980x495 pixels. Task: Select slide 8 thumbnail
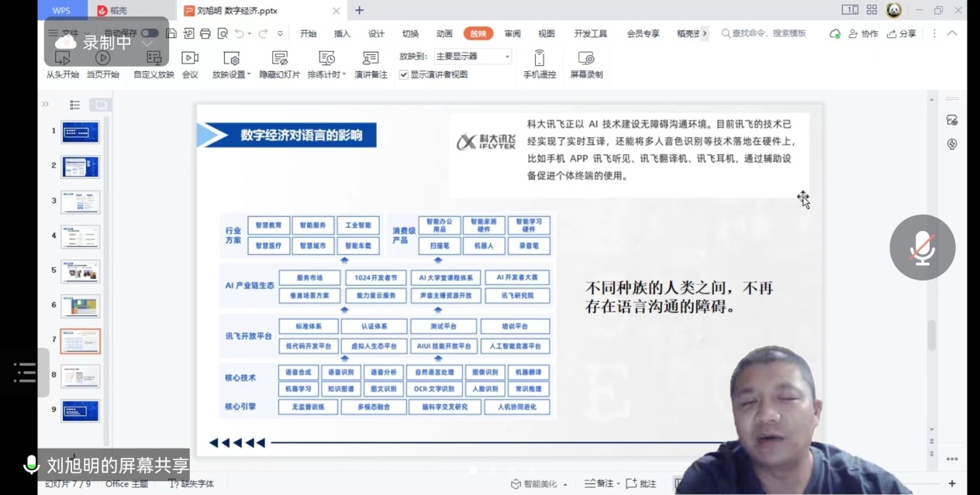(x=81, y=376)
